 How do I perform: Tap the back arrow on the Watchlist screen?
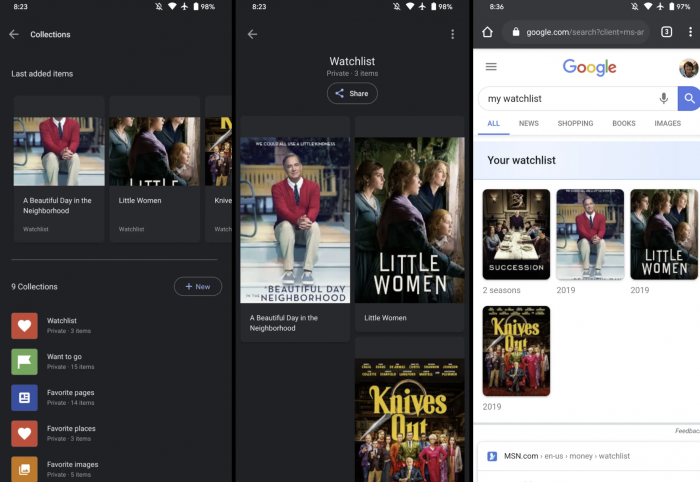pos(252,34)
